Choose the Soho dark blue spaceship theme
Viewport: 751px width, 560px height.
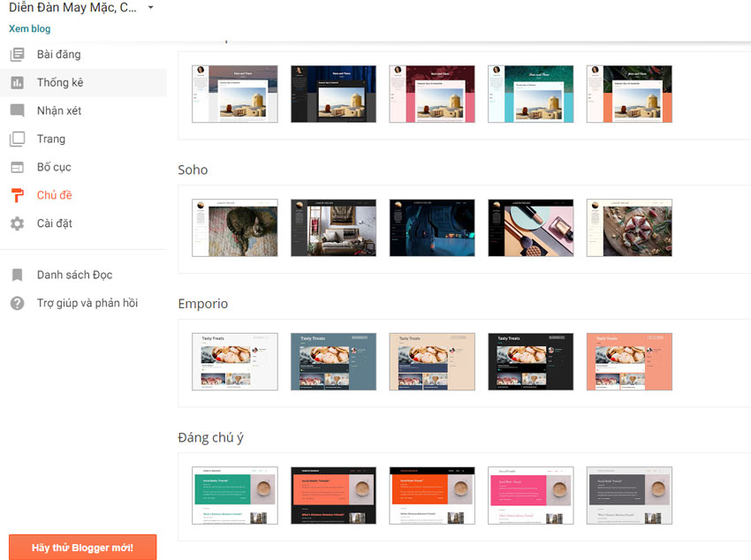(x=432, y=228)
